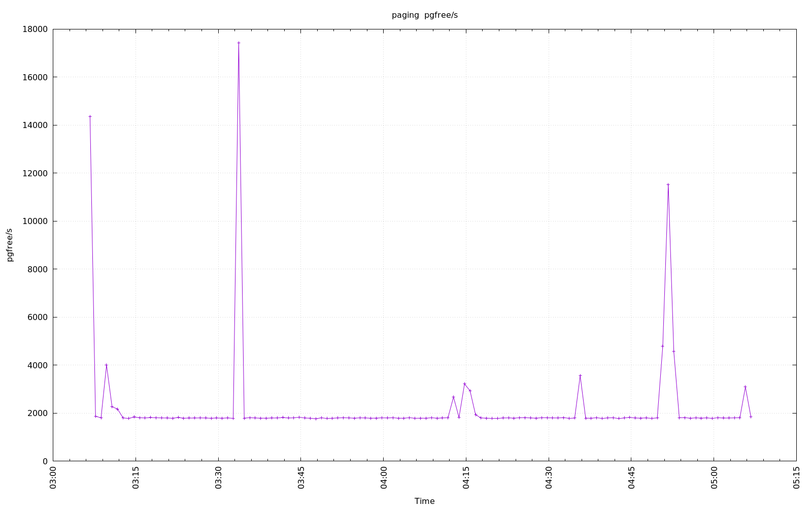
Task: Click the vertical 'pgfree/s' y-axis label
Action: (x=10, y=245)
